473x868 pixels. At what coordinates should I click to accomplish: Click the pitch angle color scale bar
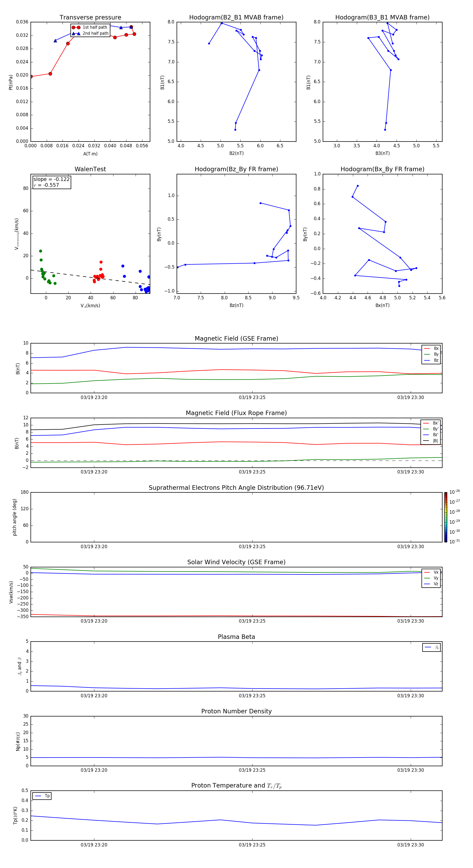[x=446, y=517]
